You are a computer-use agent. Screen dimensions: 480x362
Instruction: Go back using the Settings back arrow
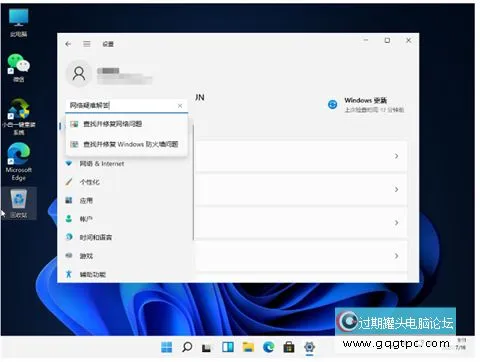tap(68, 44)
